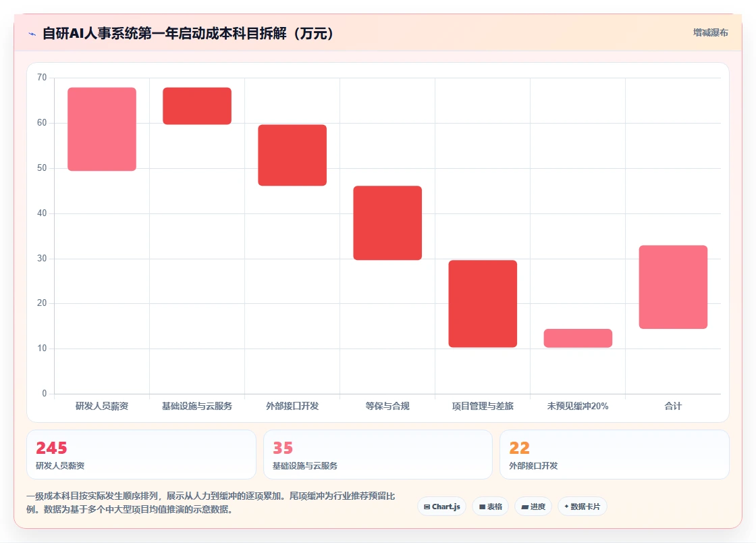Click the 进度 tag chip

(x=533, y=507)
